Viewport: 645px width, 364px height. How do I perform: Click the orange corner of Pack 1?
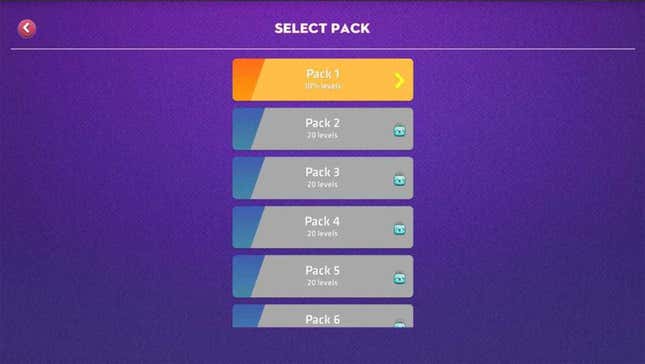point(246,79)
